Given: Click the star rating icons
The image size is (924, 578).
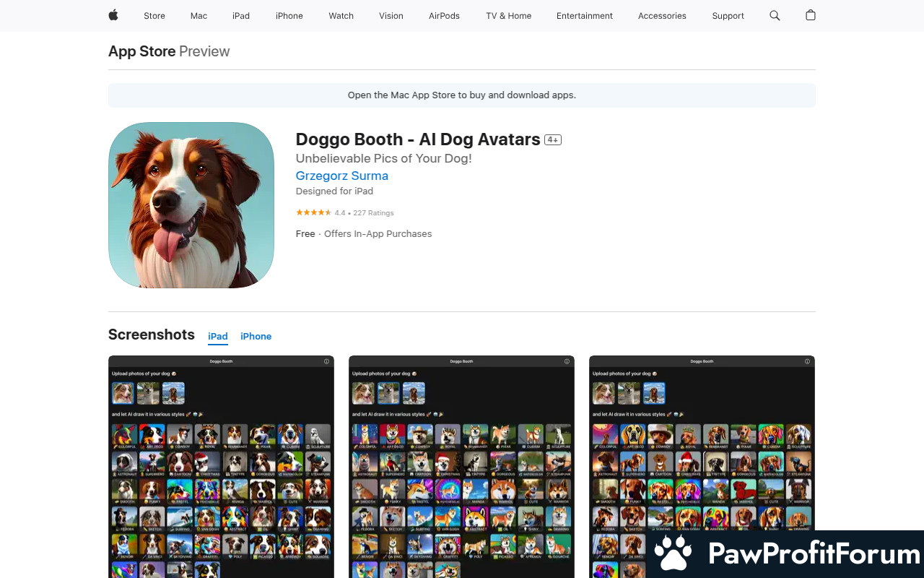Looking at the screenshot, I should point(313,213).
